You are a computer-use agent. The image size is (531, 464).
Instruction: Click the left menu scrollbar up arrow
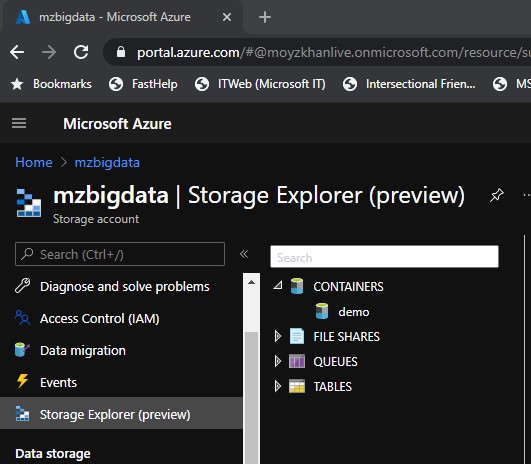click(251, 282)
